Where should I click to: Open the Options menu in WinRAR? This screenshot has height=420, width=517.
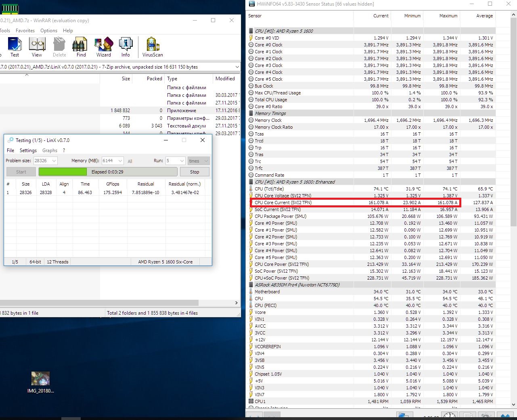pyautogui.click(x=49, y=31)
